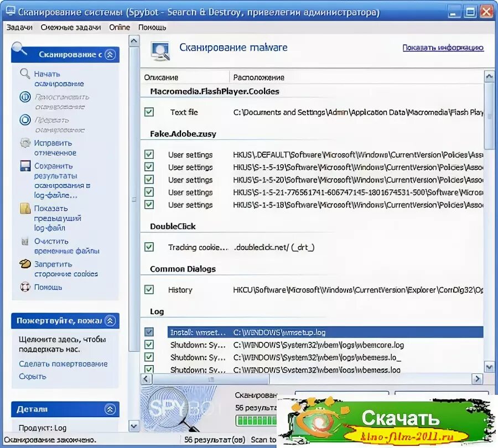Toggle the Common Dialogs History checkbox
This screenshot has width=498, height=448.
pos(149,289)
